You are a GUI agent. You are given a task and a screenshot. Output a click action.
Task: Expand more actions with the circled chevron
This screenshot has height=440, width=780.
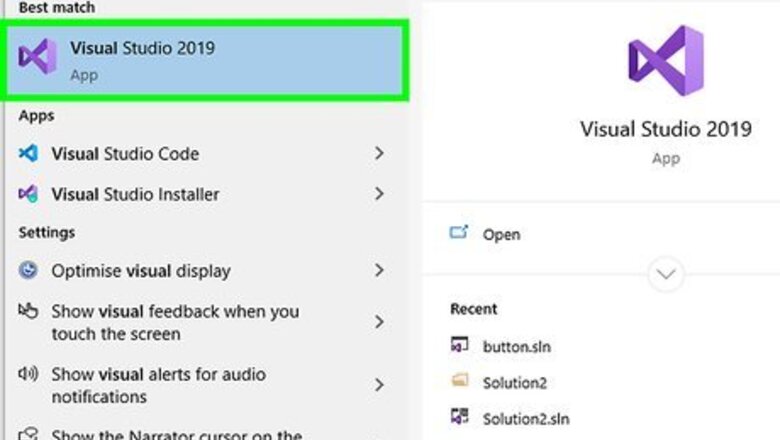665,273
